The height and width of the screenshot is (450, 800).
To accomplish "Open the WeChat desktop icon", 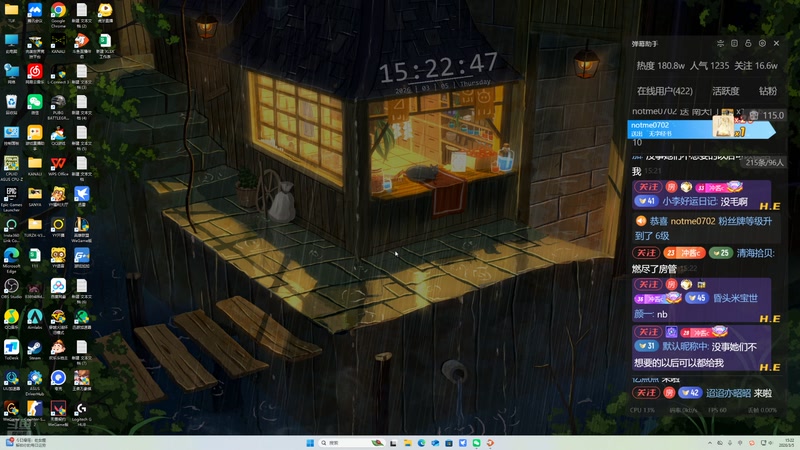I will click(35, 105).
